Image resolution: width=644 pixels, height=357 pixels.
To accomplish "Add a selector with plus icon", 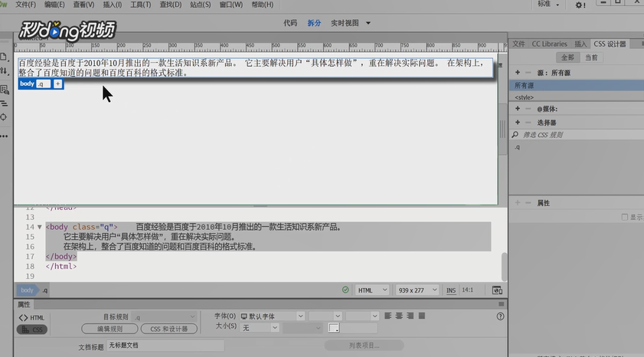I will [x=518, y=122].
